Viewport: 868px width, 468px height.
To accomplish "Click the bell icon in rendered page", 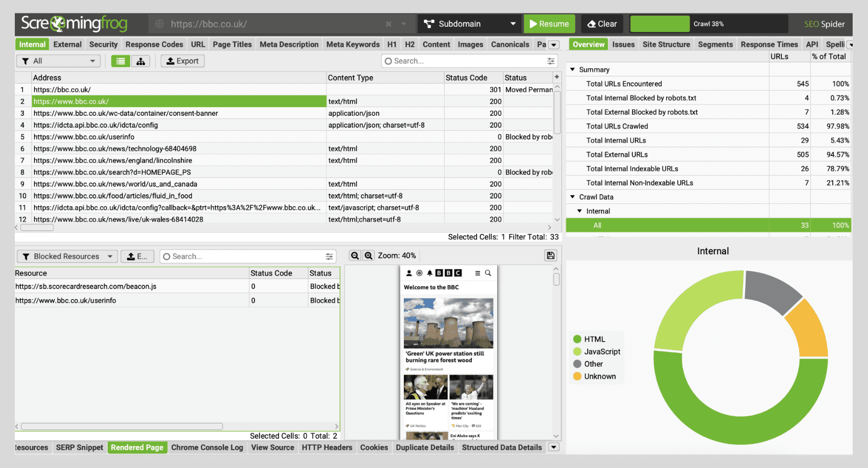I will (x=430, y=273).
